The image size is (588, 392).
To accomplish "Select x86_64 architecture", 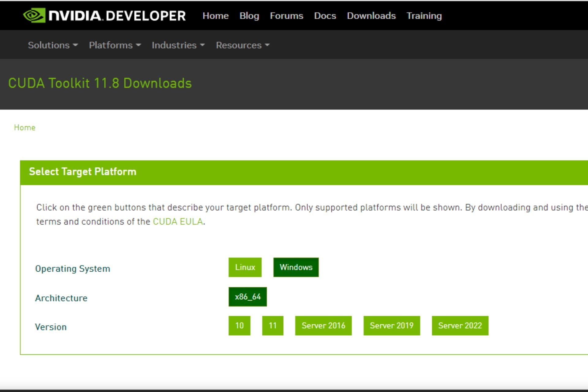I will [247, 296].
